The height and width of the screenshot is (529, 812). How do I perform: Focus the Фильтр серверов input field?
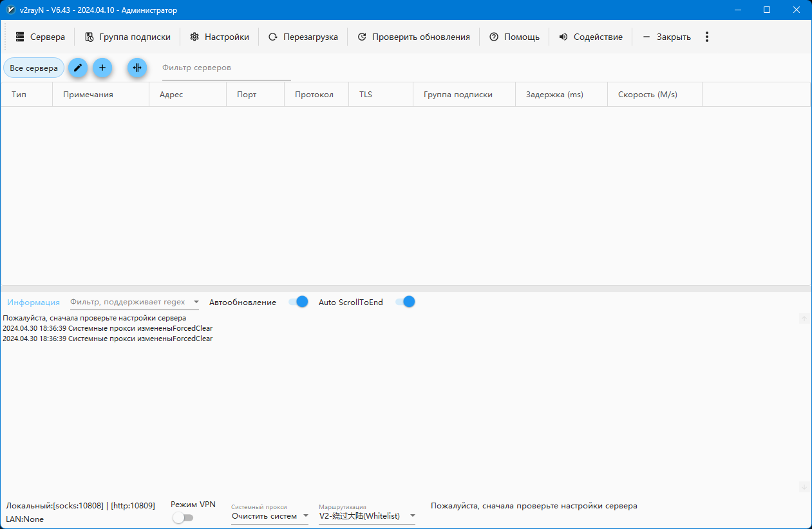226,68
